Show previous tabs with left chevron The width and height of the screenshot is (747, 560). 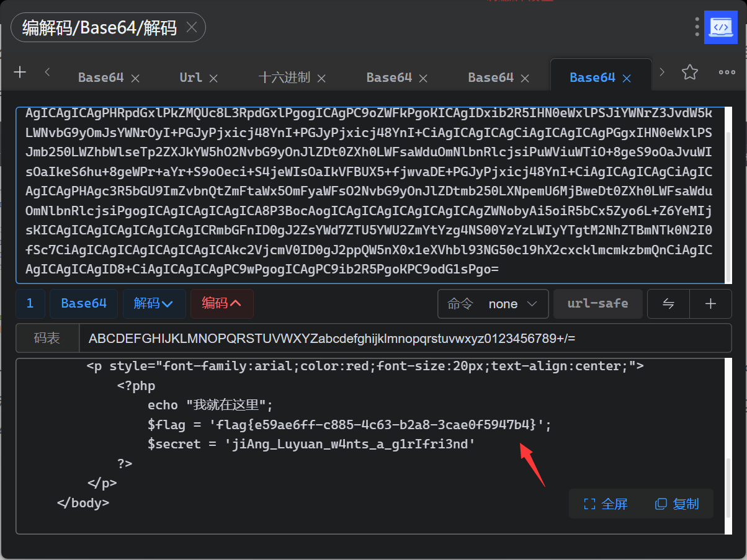point(48,72)
